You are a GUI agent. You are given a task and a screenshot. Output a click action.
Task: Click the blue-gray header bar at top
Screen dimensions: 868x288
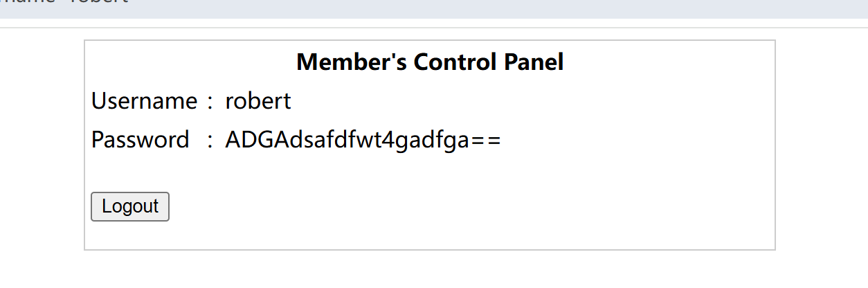(x=485, y=8)
